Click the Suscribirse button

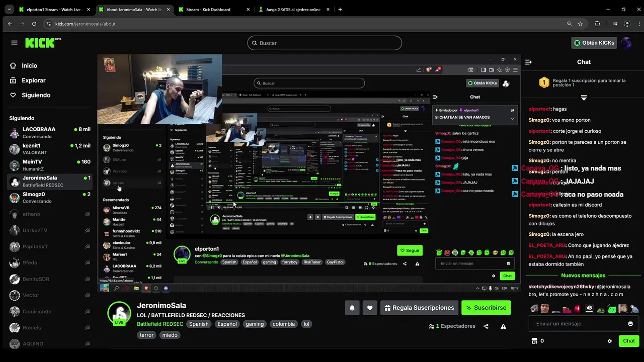(486, 308)
